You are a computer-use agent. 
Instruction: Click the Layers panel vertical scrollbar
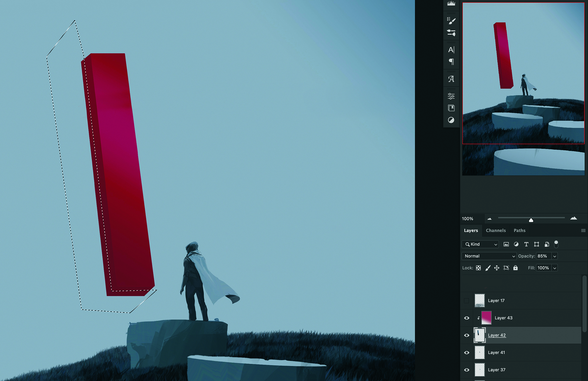pyautogui.click(x=584, y=303)
